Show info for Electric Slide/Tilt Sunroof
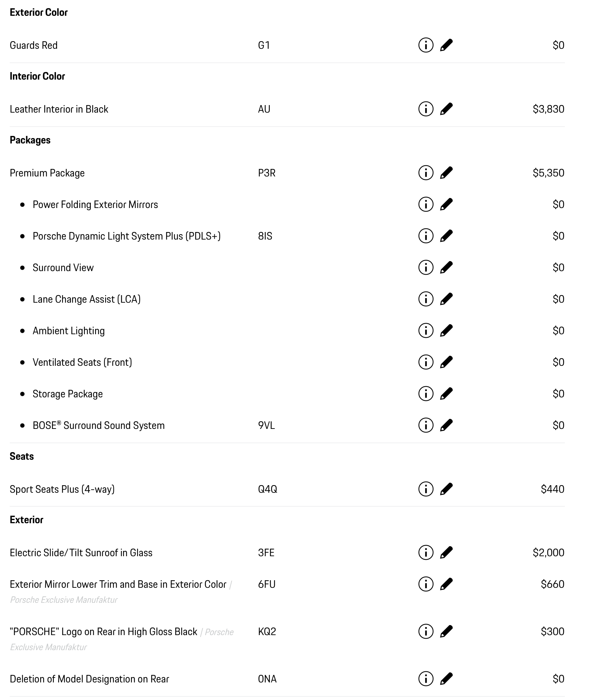 pos(426,553)
